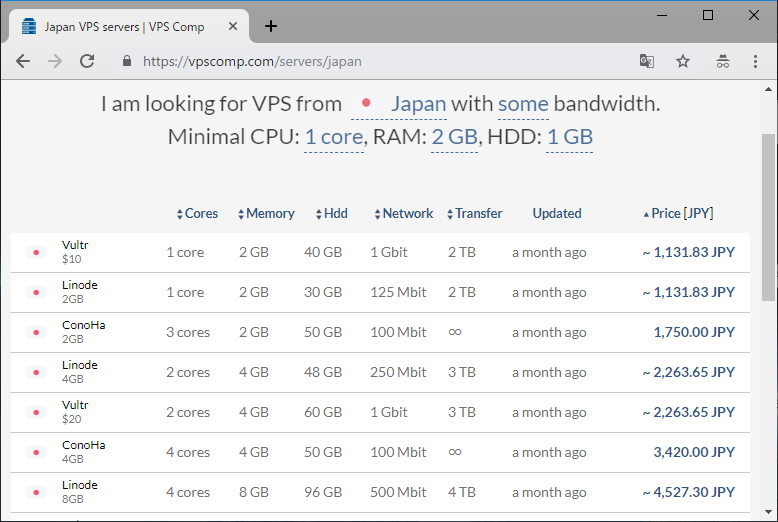Click the translate page icon
The height and width of the screenshot is (522, 778).
point(647,61)
